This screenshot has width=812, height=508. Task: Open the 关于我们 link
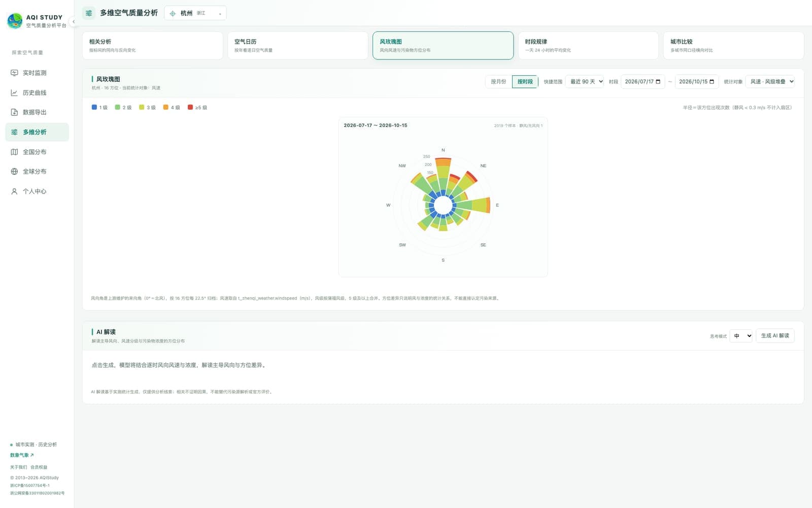(x=18, y=467)
